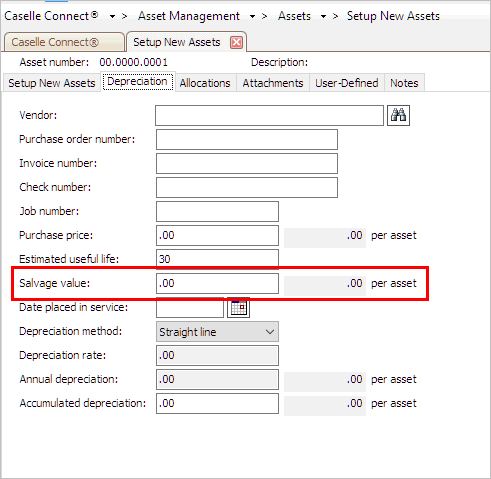Image resolution: width=491 pixels, height=479 pixels.
Task: Click the Invoice number field
Action: click(x=247, y=163)
